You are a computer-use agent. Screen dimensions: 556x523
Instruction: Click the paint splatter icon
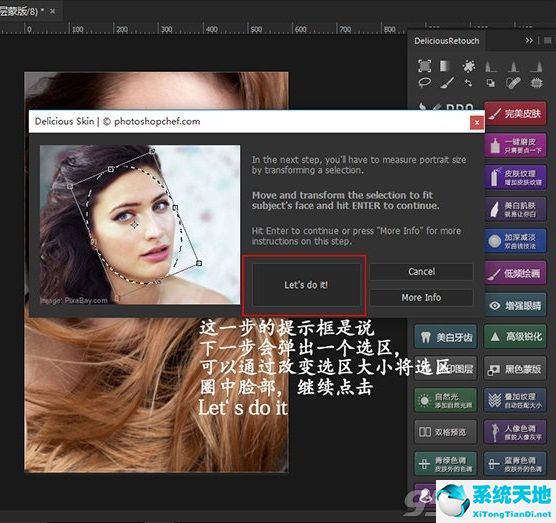[x=469, y=66]
